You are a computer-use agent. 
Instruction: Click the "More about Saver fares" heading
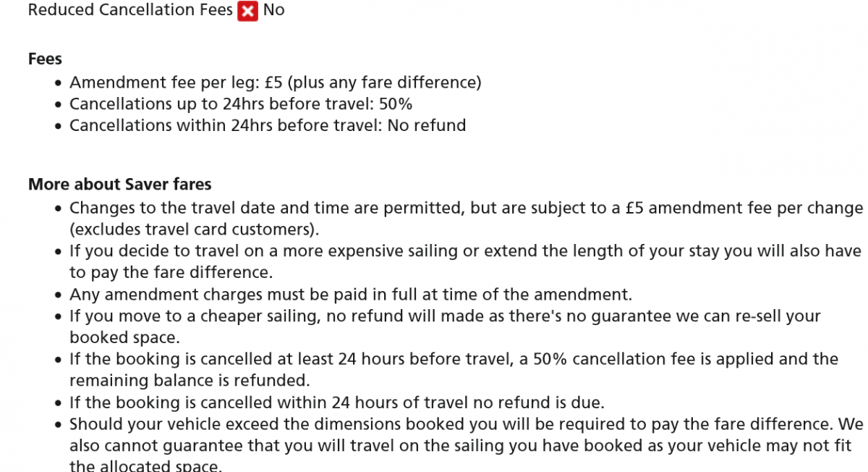[119, 184]
